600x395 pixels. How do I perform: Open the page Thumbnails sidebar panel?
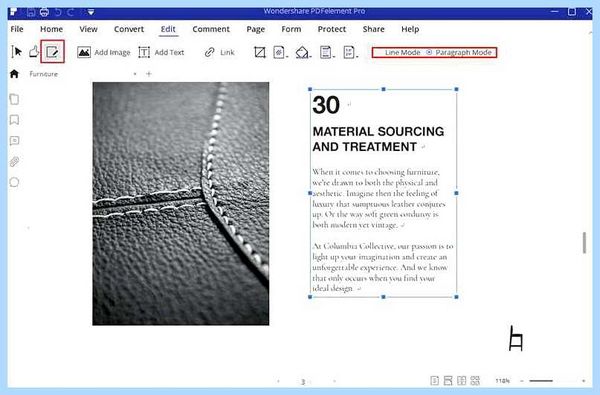(14, 99)
